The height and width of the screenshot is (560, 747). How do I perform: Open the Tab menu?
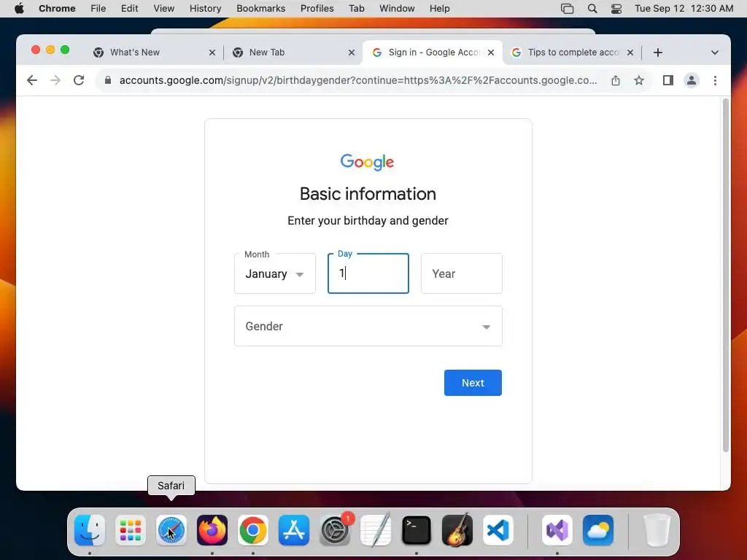356,9
